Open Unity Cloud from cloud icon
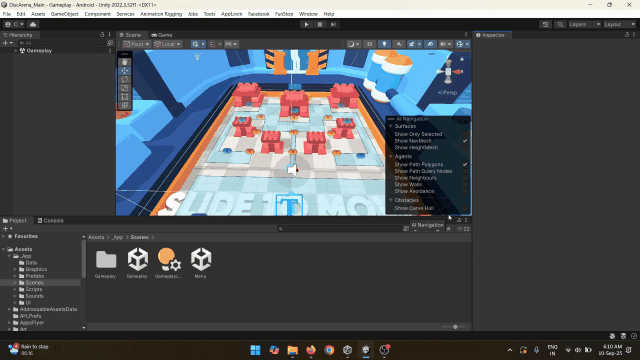Screen dimensions: 640x360 click(x=33, y=24)
